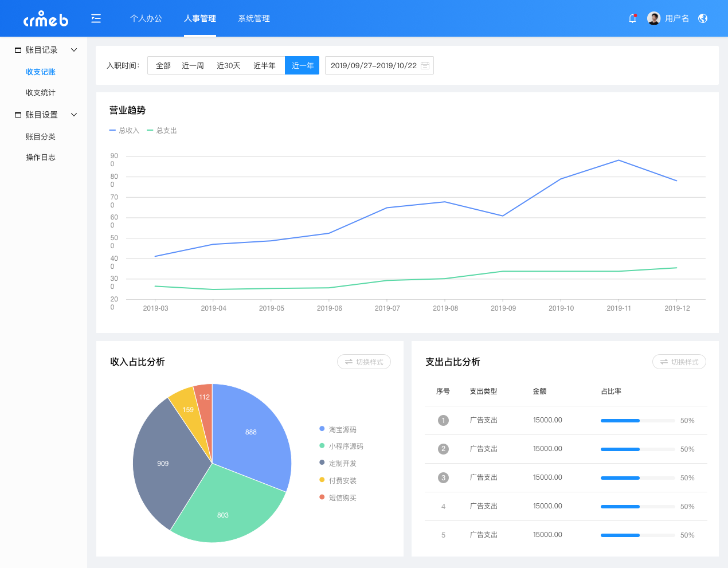Switch to 系统管理 tab

254,18
